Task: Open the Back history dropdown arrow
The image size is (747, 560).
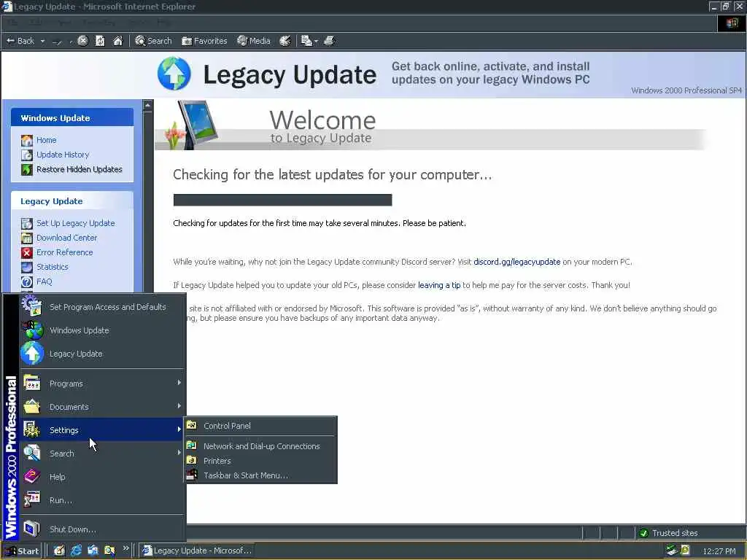Action: [x=42, y=42]
